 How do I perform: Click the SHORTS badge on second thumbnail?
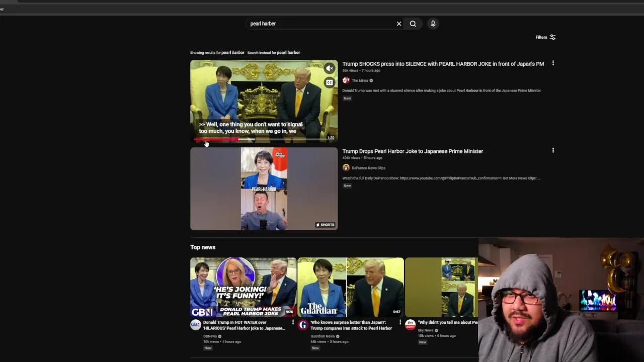point(325,225)
